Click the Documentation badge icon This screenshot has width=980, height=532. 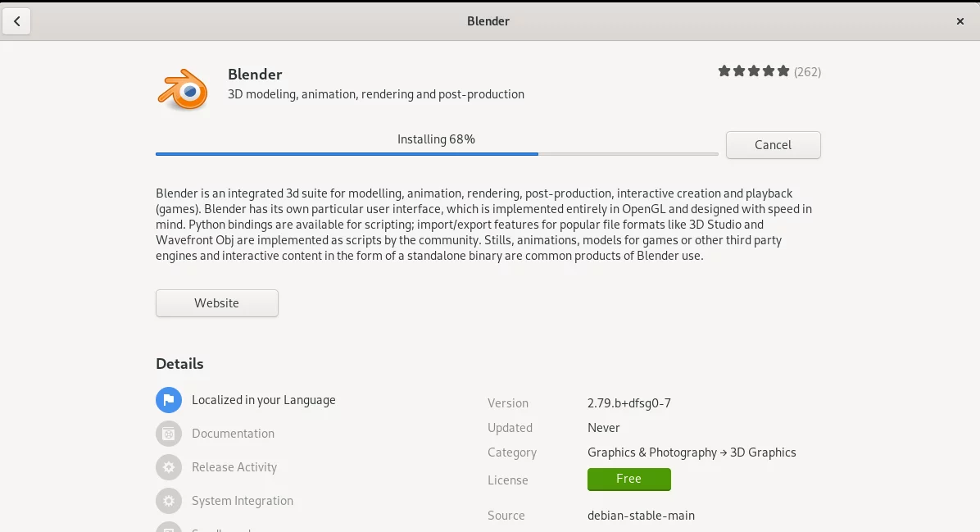click(x=169, y=434)
